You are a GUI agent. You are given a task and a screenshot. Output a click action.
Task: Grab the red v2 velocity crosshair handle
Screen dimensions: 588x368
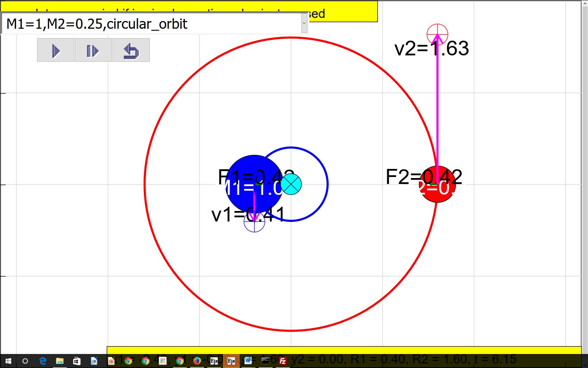[x=437, y=34]
